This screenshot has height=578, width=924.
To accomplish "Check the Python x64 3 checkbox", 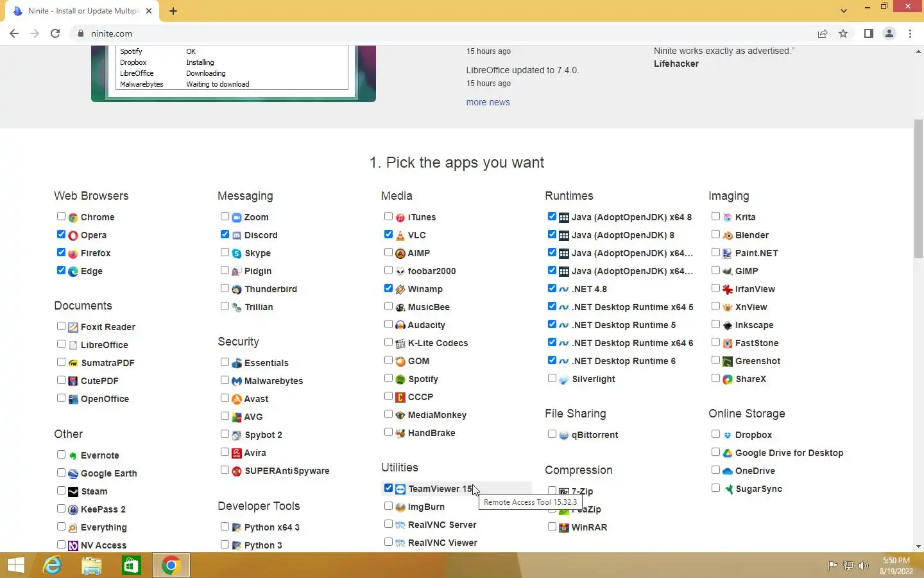I will [225, 527].
